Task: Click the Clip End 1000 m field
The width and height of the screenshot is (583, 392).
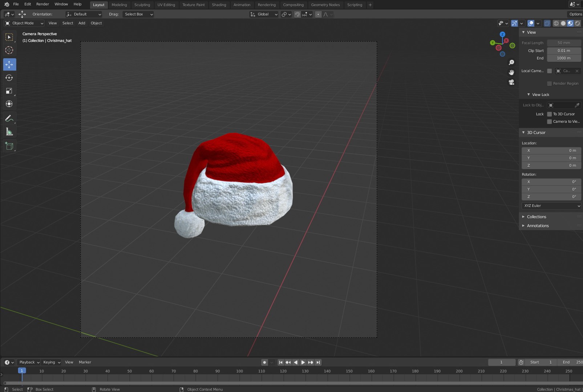Action: 564,58
